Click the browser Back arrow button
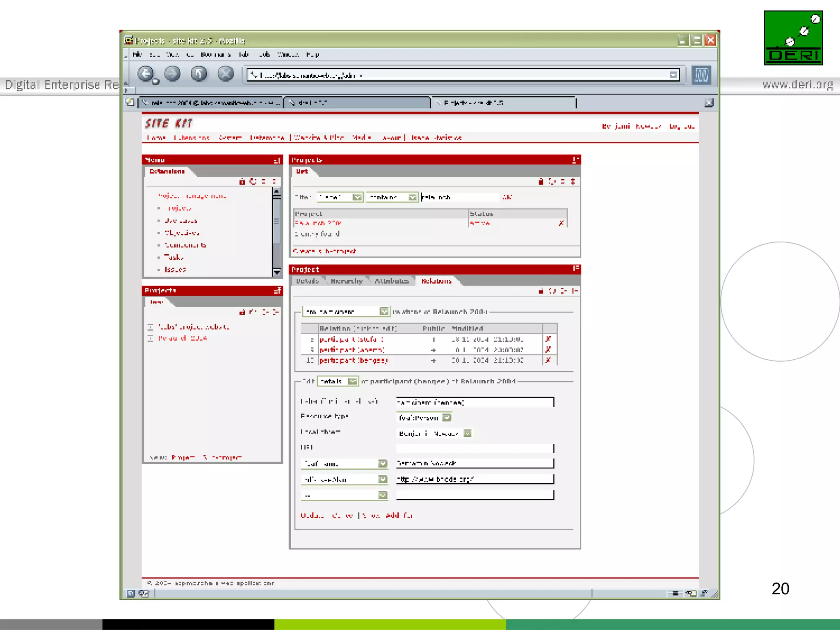840x630 pixels. [146, 74]
